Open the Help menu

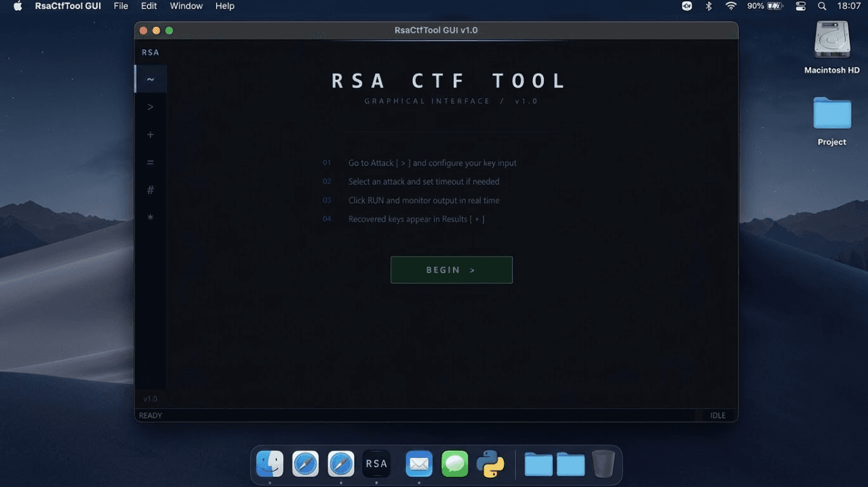point(224,6)
